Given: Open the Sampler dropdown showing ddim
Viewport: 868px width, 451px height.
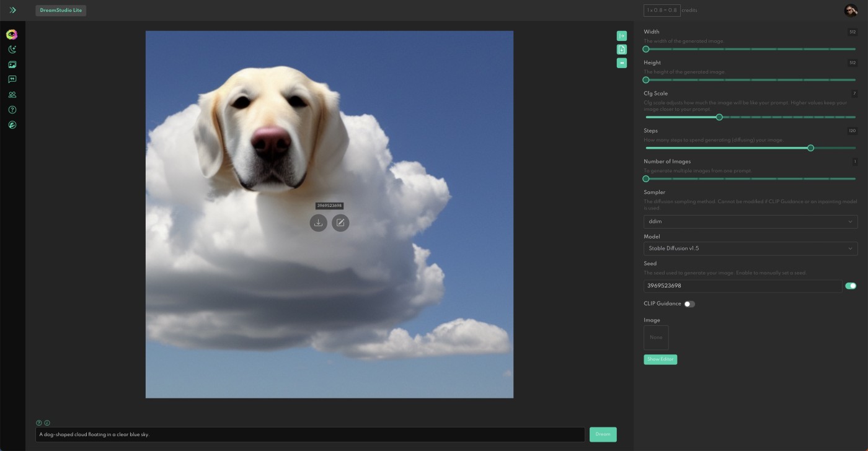Looking at the screenshot, I should coord(751,222).
